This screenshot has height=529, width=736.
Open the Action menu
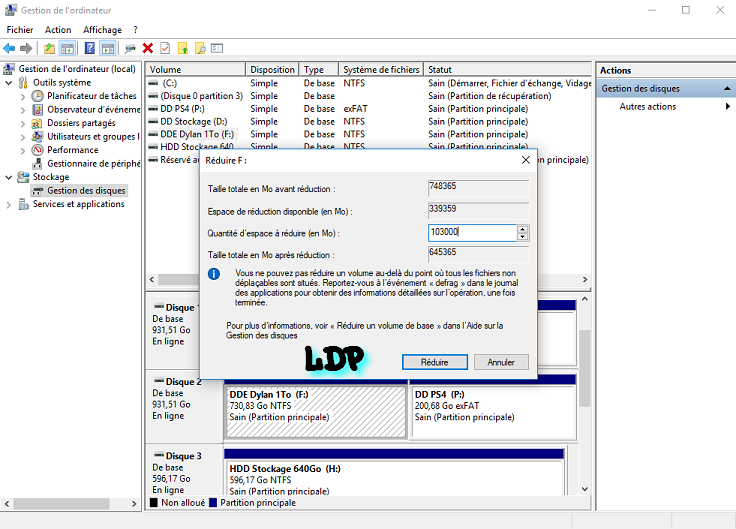[58, 30]
